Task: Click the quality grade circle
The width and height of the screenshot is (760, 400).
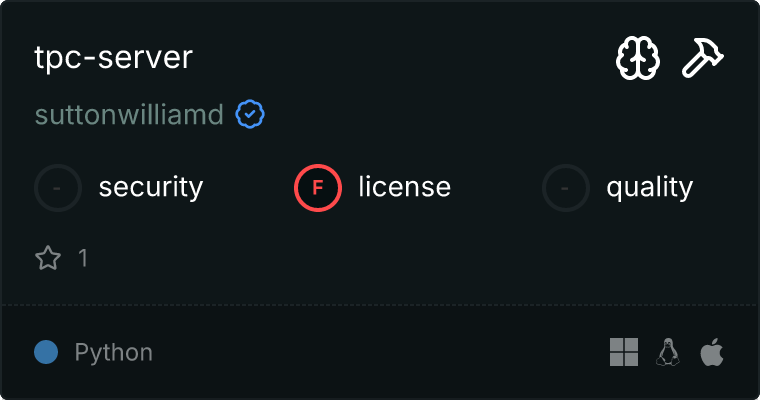Action: pyautogui.click(x=566, y=187)
